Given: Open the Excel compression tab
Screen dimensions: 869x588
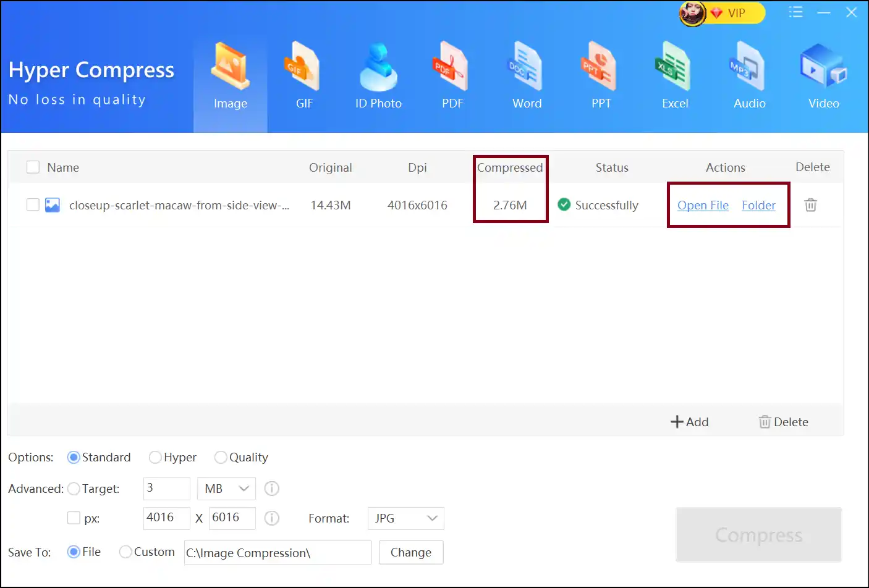Looking at the screenshot, I should tap(675, 77).
